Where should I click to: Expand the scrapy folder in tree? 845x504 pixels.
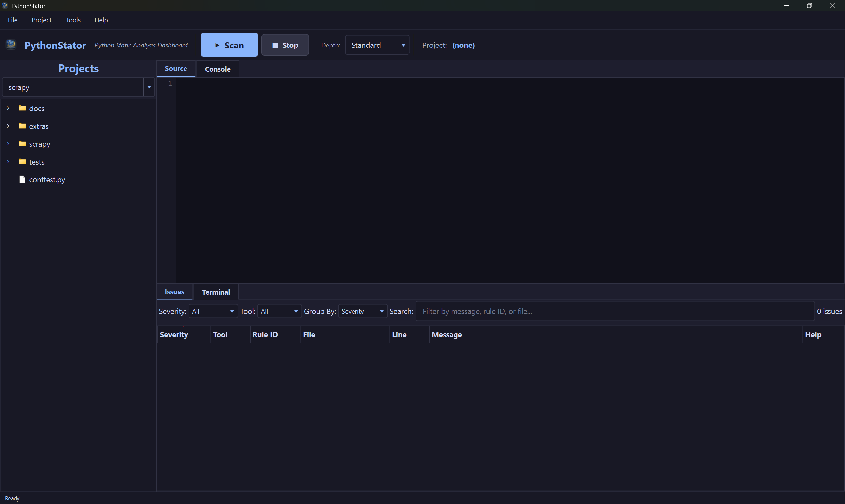8,144
